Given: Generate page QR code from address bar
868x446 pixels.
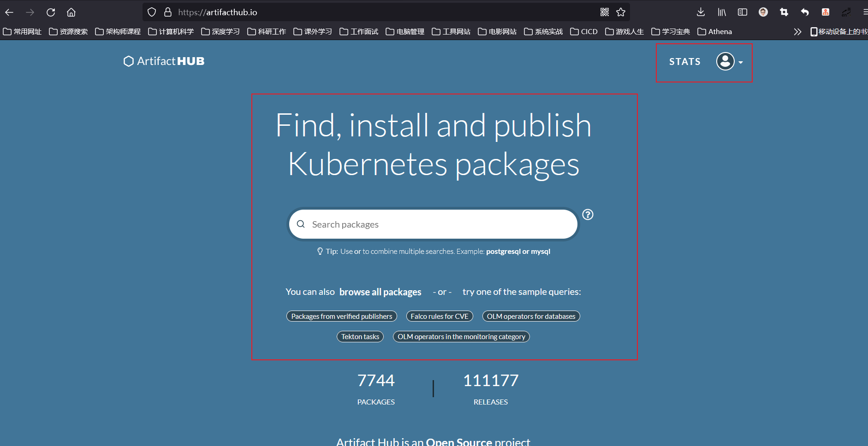Looking at the screenshot, I should click(605, 12).
